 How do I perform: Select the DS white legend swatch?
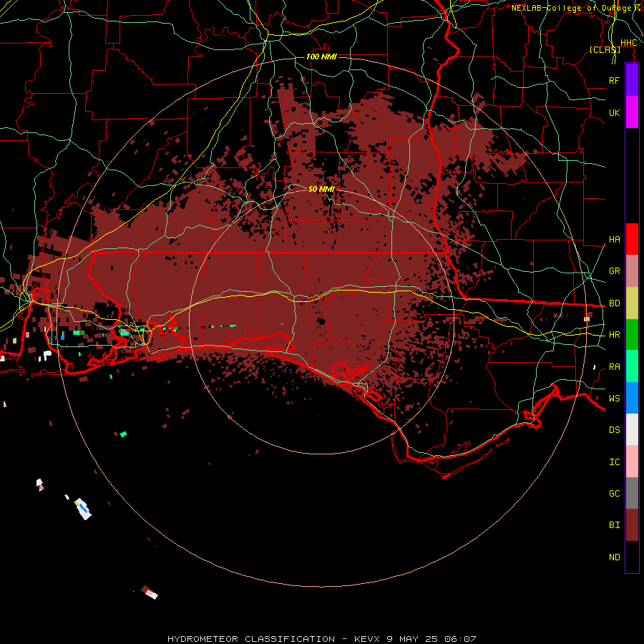point(632,429)
